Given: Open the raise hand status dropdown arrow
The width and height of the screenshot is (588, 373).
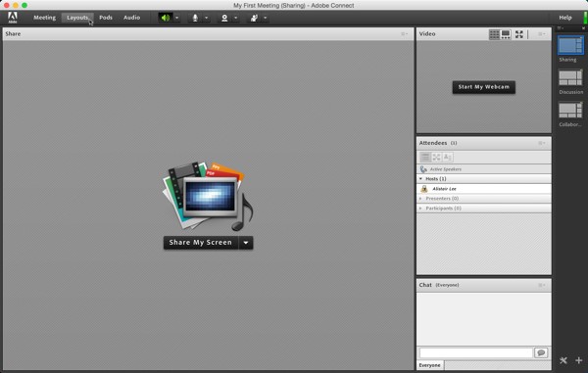Looking at the screenshot, I should [266, 18].
